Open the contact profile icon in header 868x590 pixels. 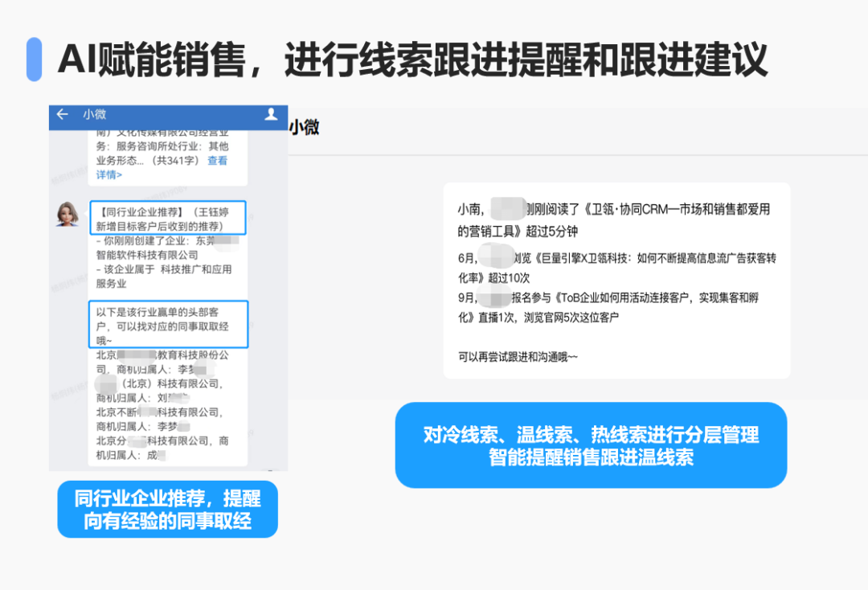(x=271, y=115)
